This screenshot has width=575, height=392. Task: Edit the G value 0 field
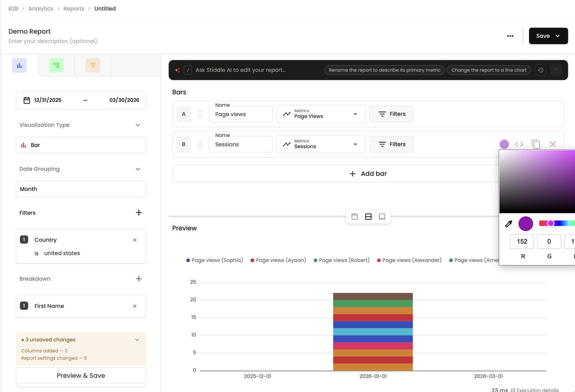(x=549, y=242)
